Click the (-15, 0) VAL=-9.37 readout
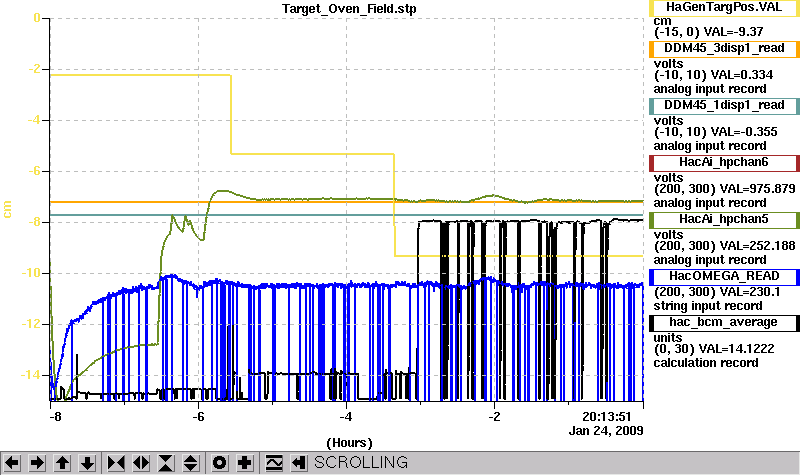The image size is (800, 475). click(x=708, y=32)
